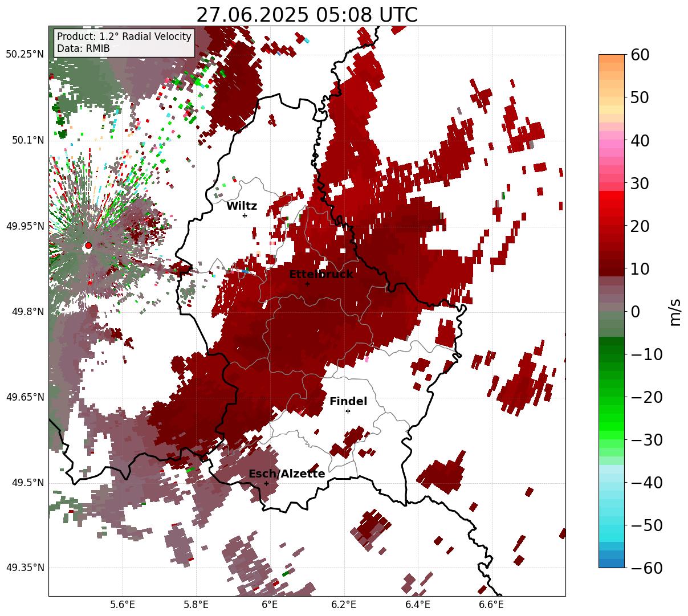Click the Wiltz station cross marker
This screenshot has height=616, width=688.
point(245,215)
